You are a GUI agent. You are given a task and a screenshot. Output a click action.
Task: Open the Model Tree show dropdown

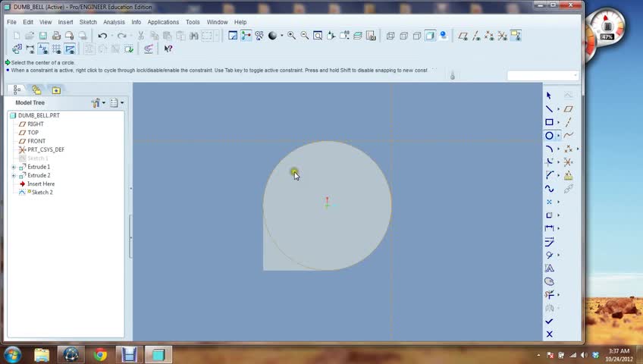tap(117, 103)
